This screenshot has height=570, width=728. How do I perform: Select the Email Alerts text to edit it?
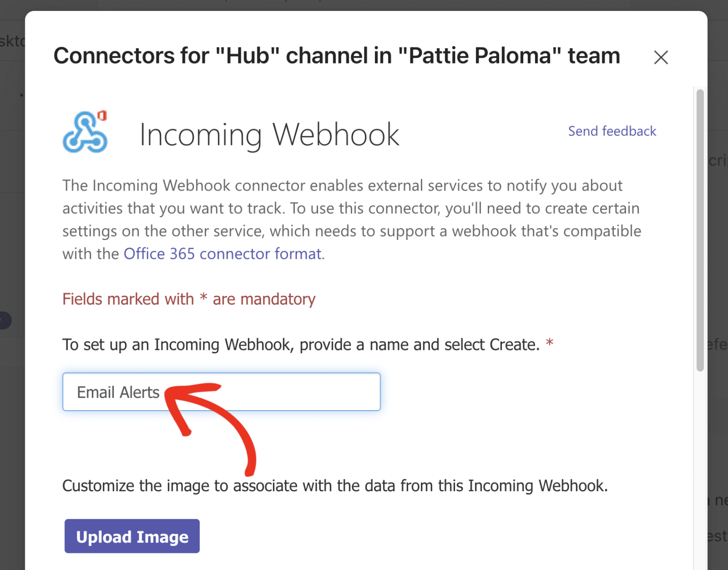pyautogui.click(x=118, y=392)
